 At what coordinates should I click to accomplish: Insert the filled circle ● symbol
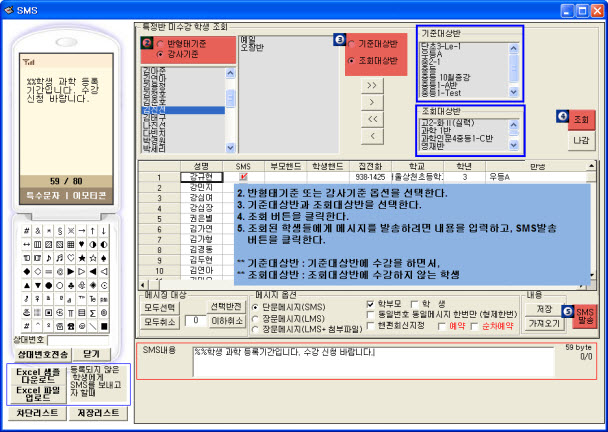click(x=49, y=285)
